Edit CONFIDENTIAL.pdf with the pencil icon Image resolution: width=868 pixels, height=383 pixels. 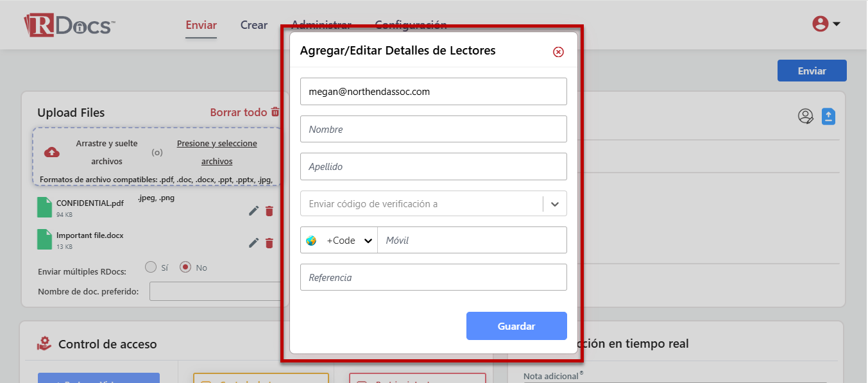(x=254, y=211)
